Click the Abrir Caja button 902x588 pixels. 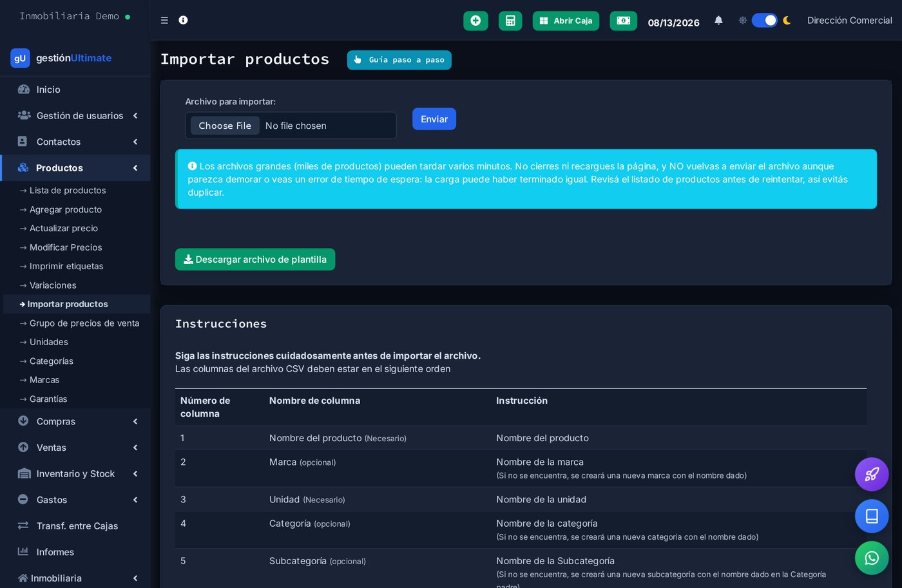(x=566, y=21)
